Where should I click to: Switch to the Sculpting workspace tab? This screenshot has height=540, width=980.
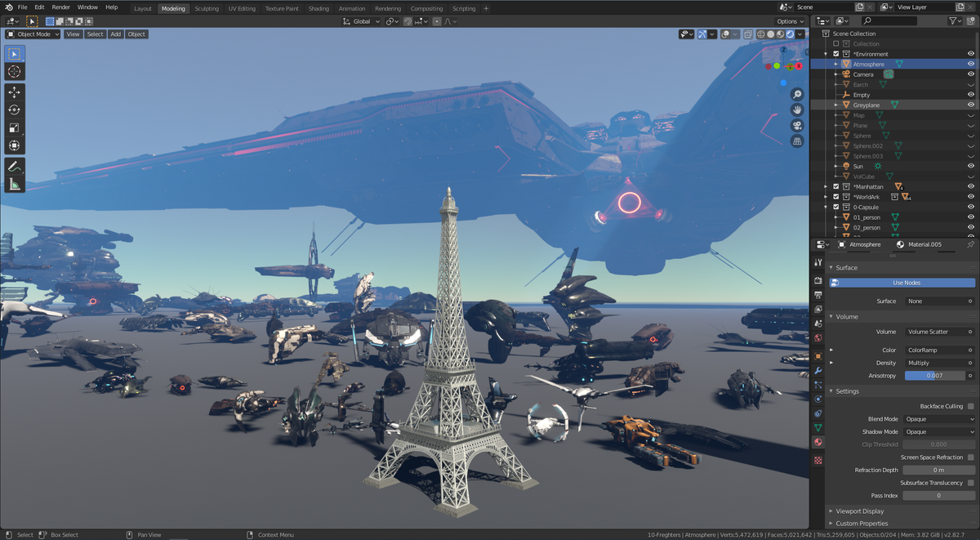[207, 8]
